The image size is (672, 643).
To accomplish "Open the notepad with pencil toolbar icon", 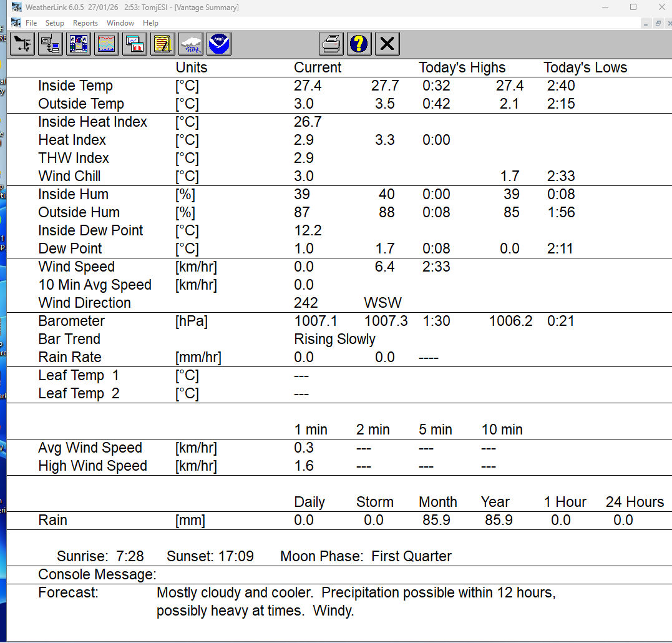I will coord(163,44).
